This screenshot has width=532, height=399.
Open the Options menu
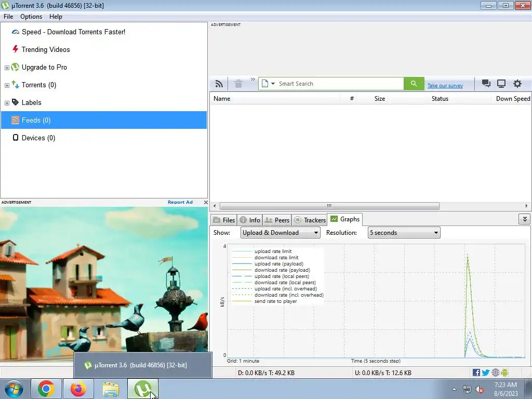pos(31,17)
